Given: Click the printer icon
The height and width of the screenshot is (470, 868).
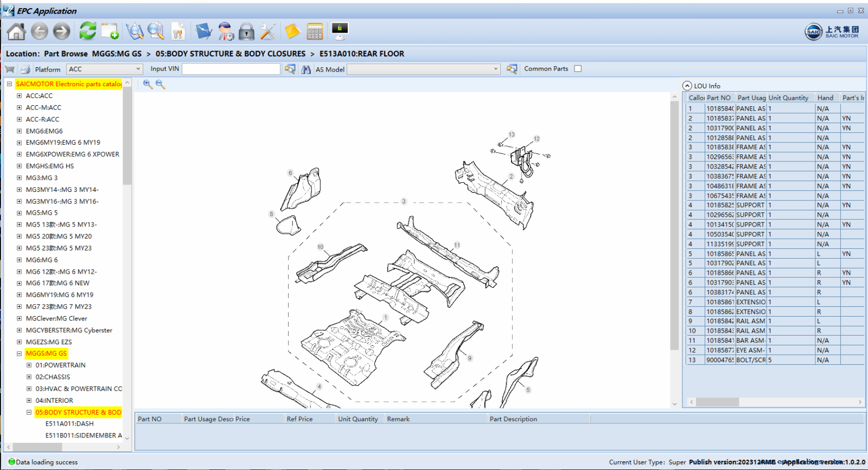Looking at the screenshot, I should tap(25, 69).
